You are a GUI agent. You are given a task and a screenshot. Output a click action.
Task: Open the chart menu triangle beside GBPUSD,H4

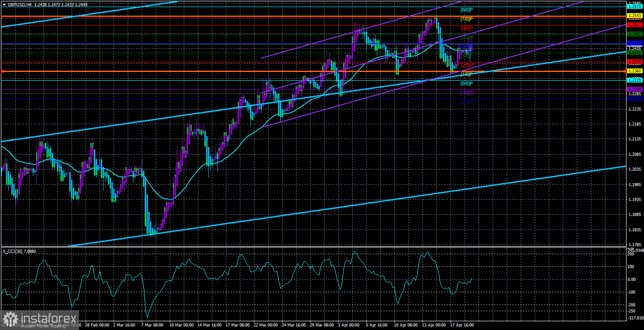[4, 4]
